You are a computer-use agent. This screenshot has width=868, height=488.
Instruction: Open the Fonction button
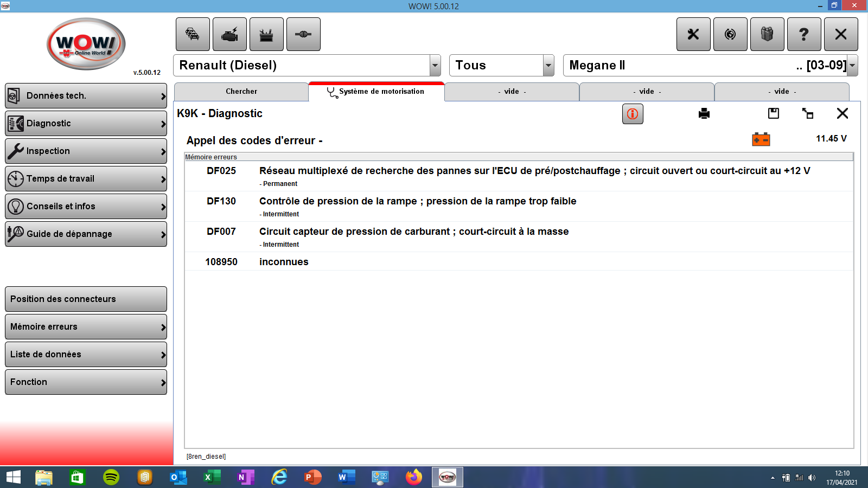86,382
